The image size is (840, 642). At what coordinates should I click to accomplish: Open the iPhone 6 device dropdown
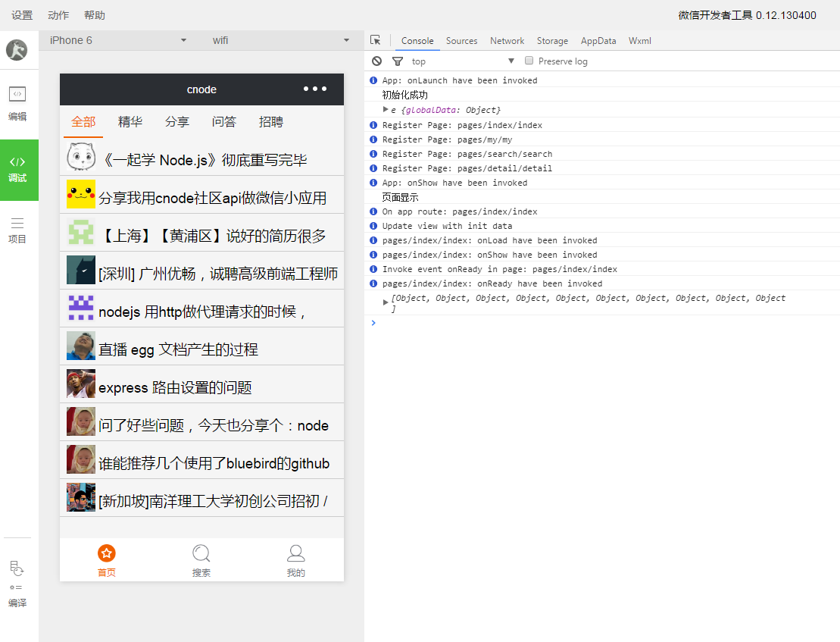point(117,40)
